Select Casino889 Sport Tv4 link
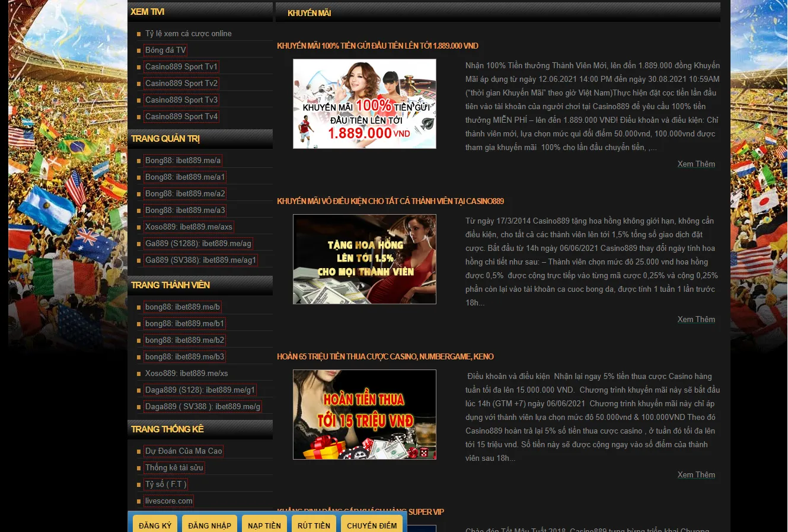 [181, 117]
